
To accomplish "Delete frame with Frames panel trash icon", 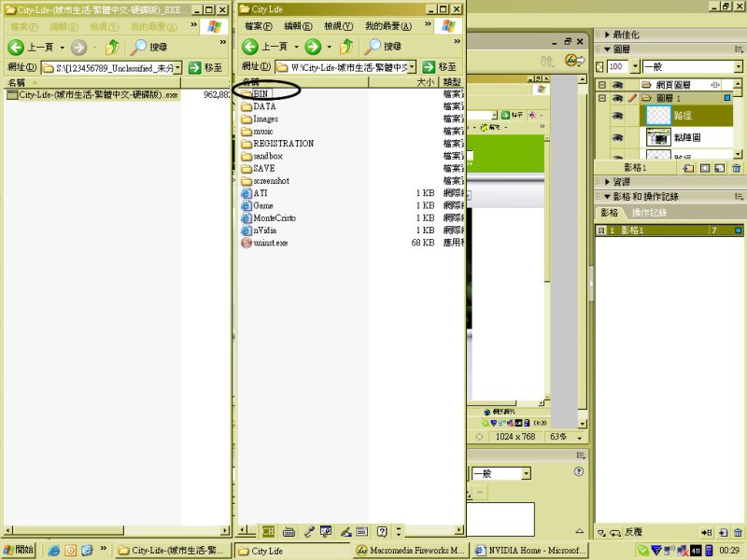I will pyautogui.click(x=738, y=532).
